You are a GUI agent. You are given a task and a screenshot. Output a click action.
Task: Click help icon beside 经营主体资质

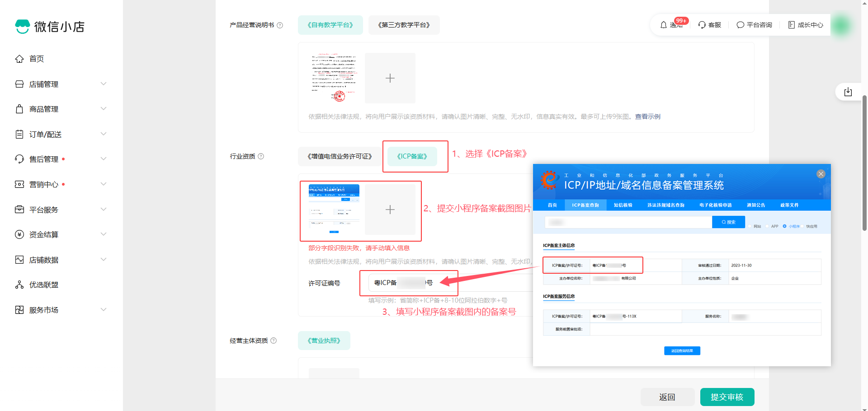point(274,341)
